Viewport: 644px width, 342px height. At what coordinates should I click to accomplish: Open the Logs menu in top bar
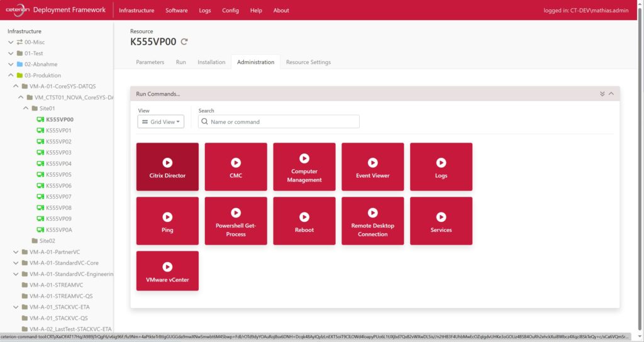coord(205,10)
